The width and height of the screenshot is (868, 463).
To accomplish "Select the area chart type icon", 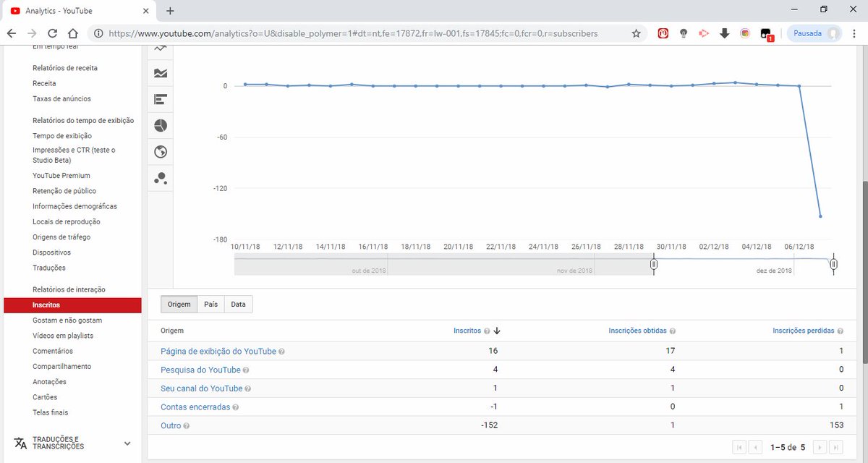I will pos(161,73).
